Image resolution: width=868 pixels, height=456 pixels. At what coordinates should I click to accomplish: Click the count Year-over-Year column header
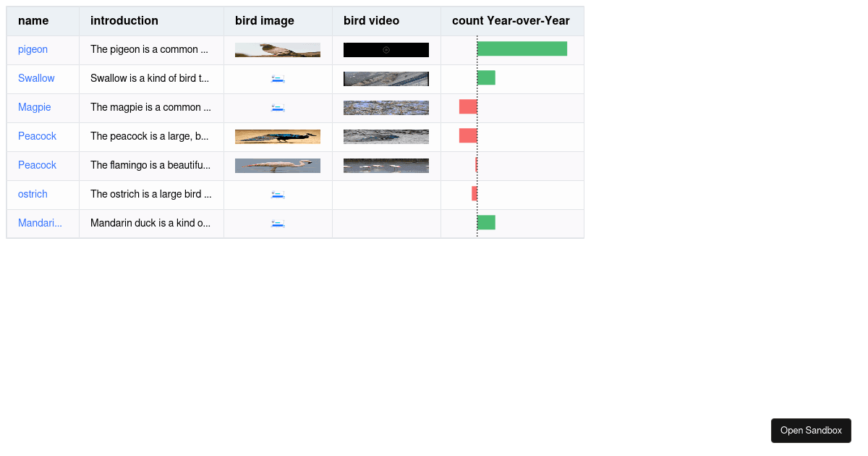point(511,21)
